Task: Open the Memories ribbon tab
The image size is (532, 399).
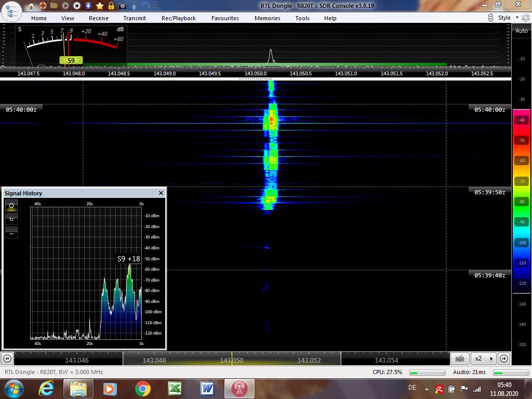Action: [268, 18]
